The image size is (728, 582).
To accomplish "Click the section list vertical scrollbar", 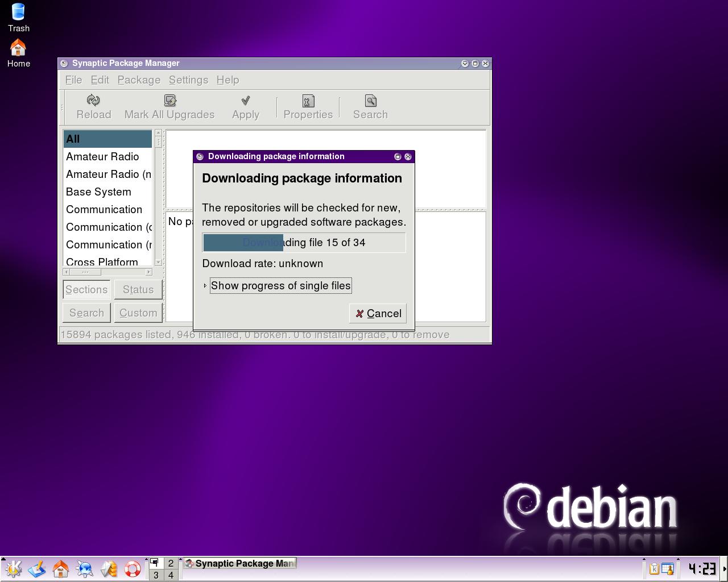I will pyautogui.click(x=159, y=198).
